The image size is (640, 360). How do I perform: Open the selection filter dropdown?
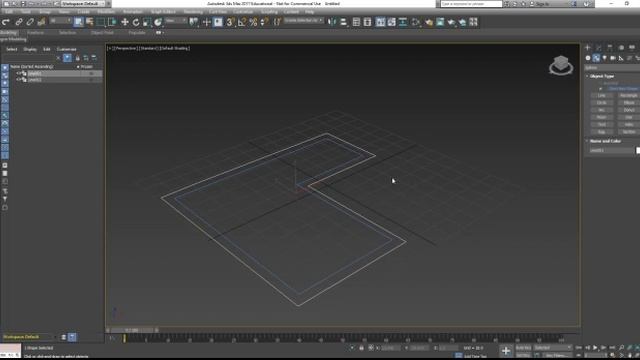[x=60, y=21]
